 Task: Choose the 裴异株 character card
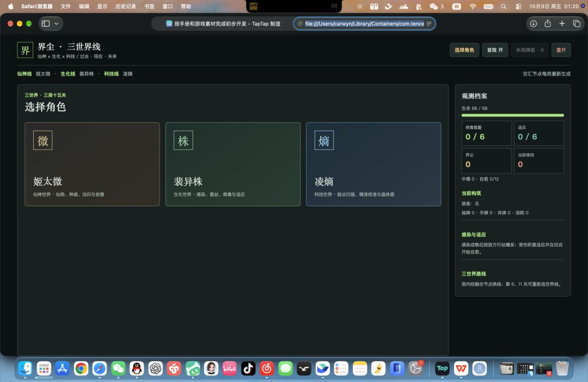pos(233,164)
